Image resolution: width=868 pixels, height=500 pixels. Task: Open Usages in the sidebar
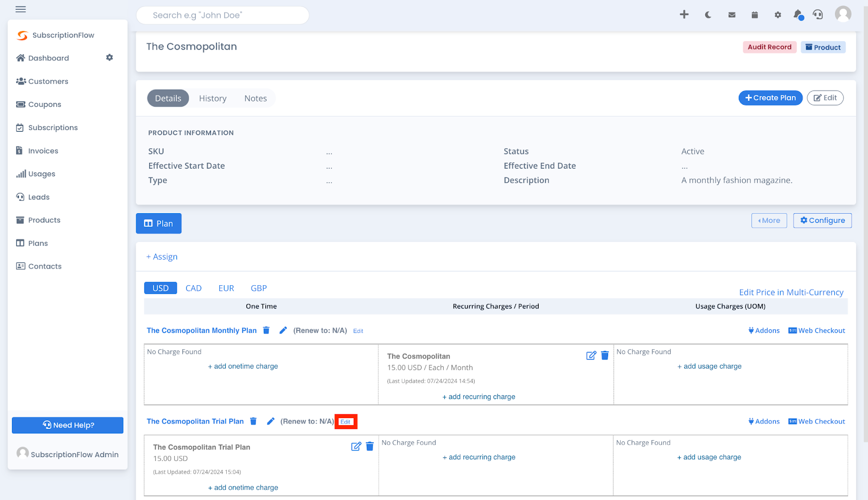[x=36, y=174]
